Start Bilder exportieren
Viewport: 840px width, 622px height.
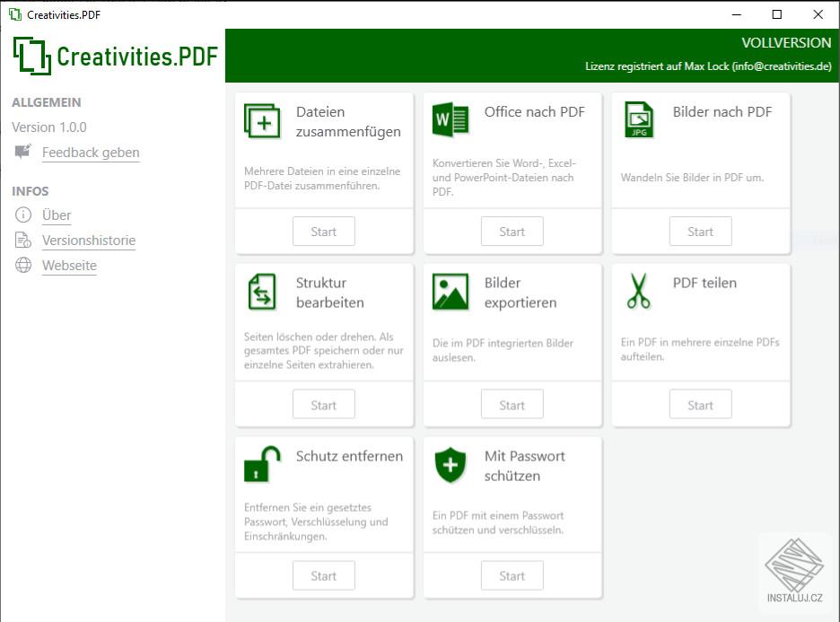512,405
